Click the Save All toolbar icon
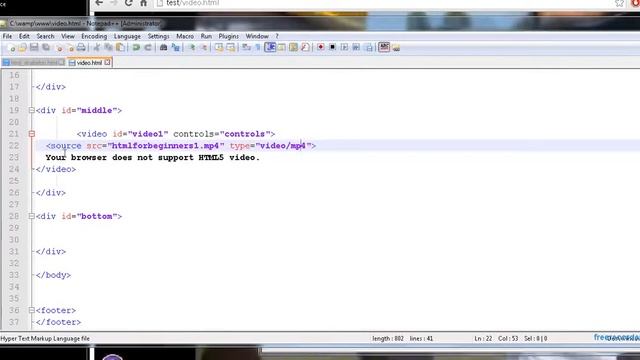This screenshot has height=360, width=640. point(46,48)
